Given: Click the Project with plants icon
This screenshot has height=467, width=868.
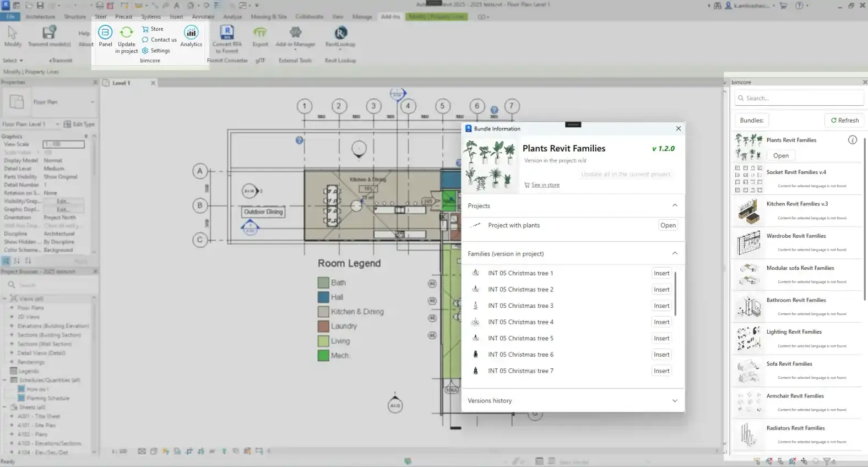Looking at the screenshot, I should pos(476,225).
